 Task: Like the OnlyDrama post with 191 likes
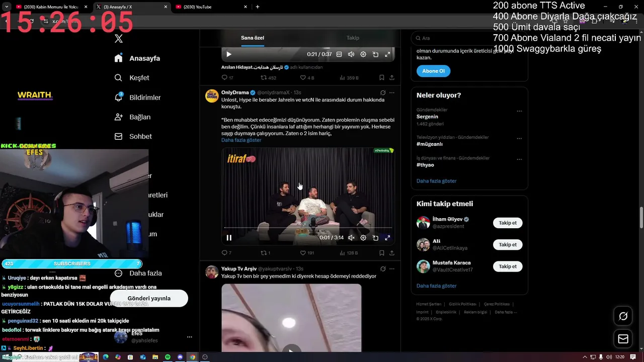(307, 253)
